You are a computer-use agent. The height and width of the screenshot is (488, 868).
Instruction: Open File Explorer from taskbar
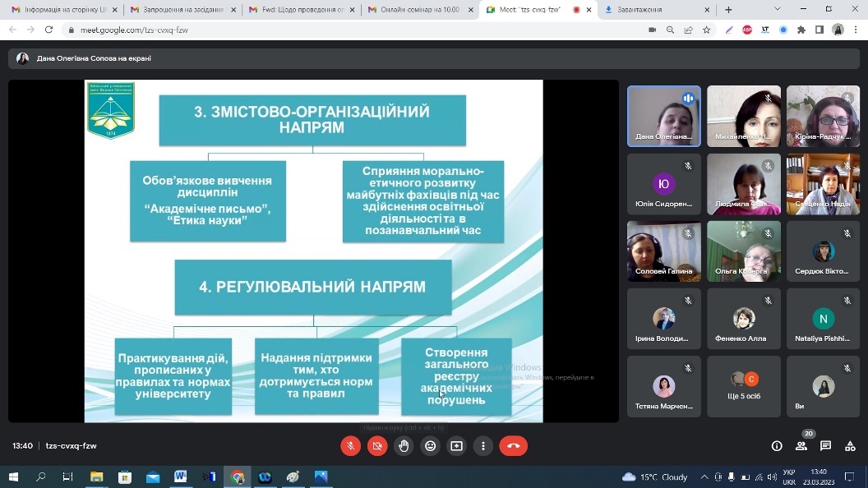pyautogui.click(x=97, y=477)
